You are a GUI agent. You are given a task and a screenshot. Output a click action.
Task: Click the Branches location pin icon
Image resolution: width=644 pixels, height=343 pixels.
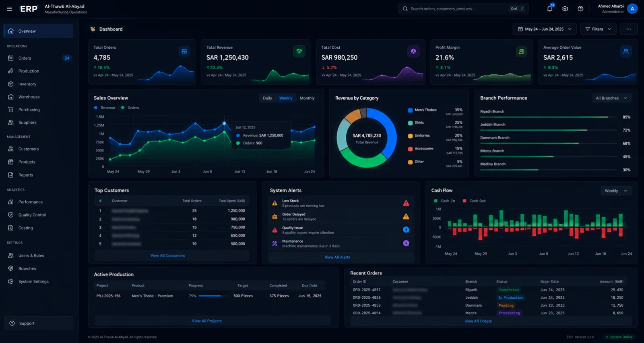11,268
